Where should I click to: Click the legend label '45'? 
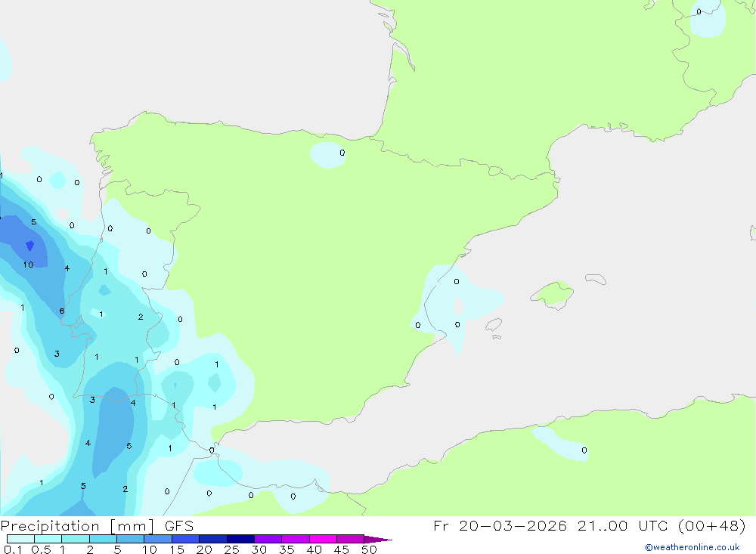(x=342, y=549)
